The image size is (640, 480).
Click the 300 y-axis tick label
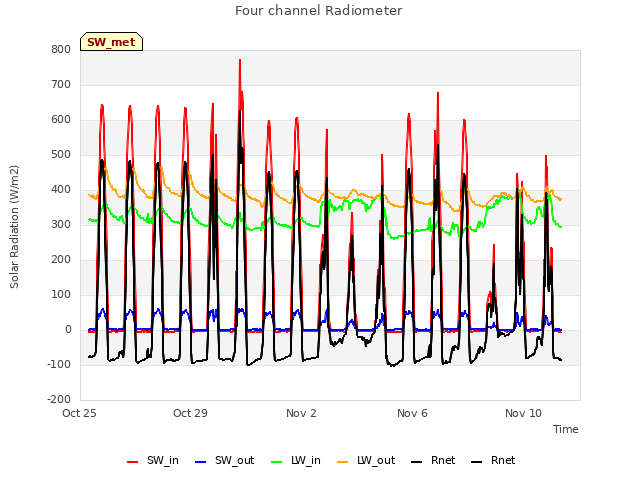coord(61,225)
